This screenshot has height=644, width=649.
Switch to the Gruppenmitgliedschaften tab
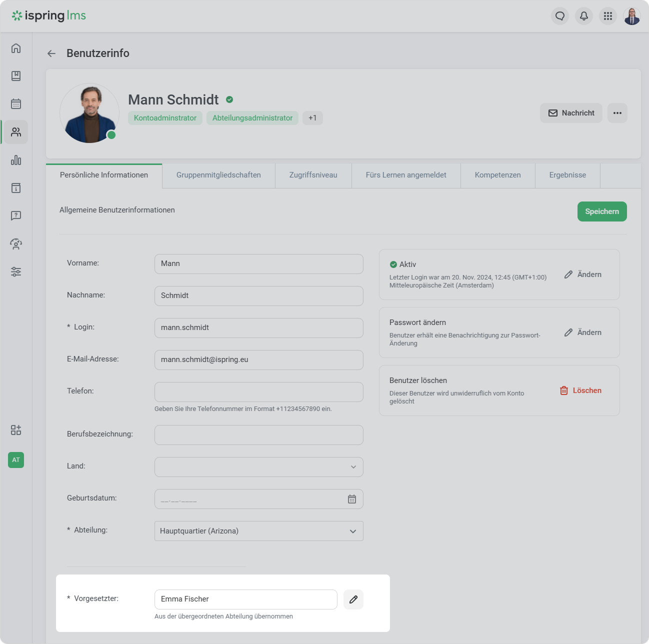(218, 175)
